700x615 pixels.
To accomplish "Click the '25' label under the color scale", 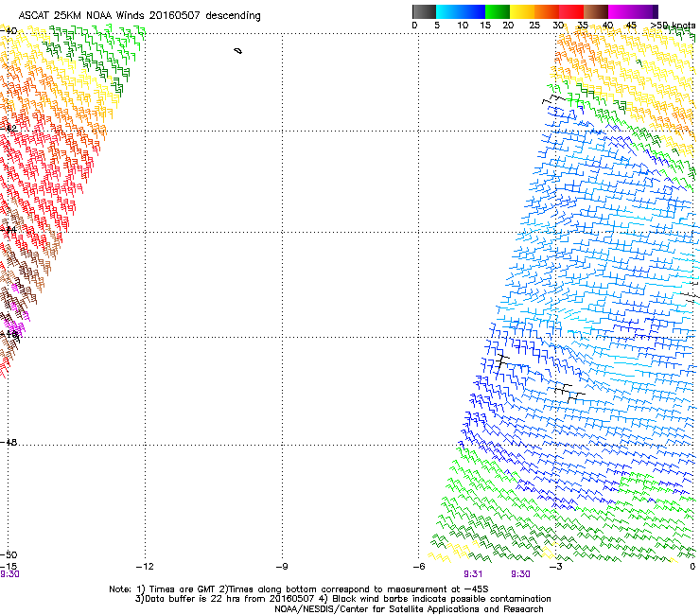I will (x=534, y=26).
